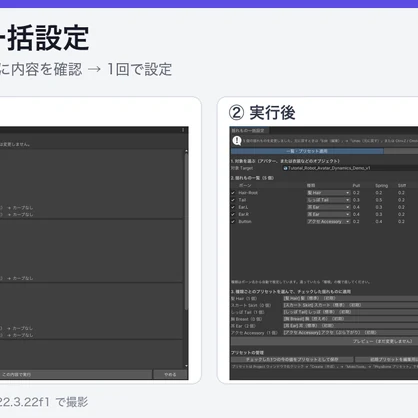Click the Stiff column header

pos(402,186)
